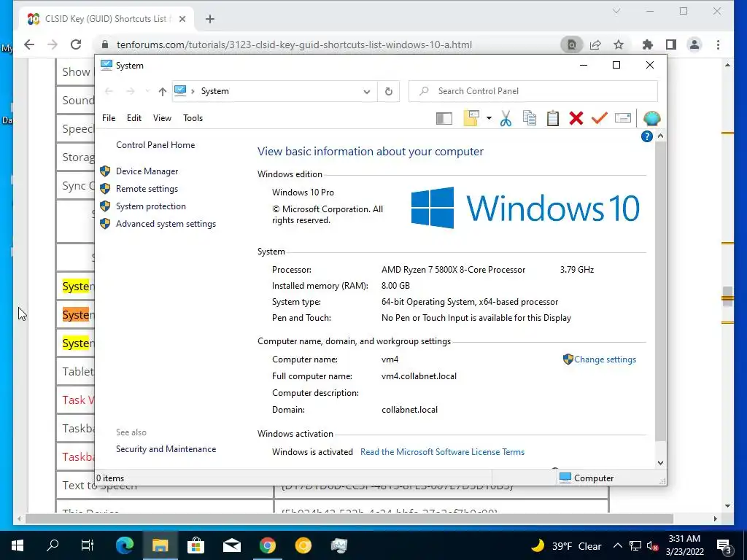Click the weather 39°F Clear widget
Viewport: 747px width, 560px height.
pos(566,545)
